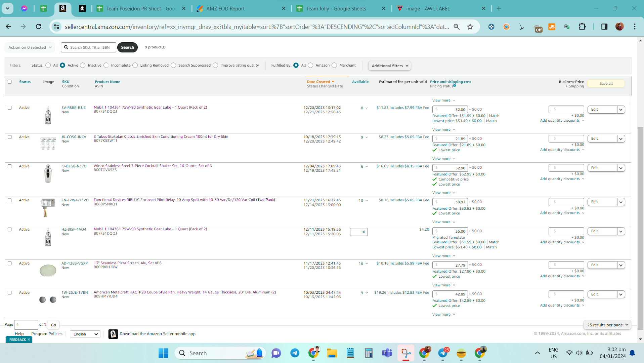644x363 pixels.
Task: Sort the table by Date Created
Action: point(320,82)
